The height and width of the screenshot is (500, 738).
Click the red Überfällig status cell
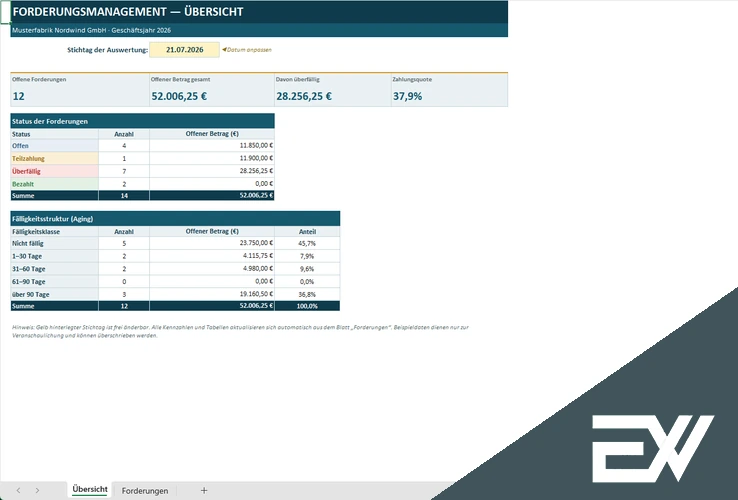click(55, 171)
